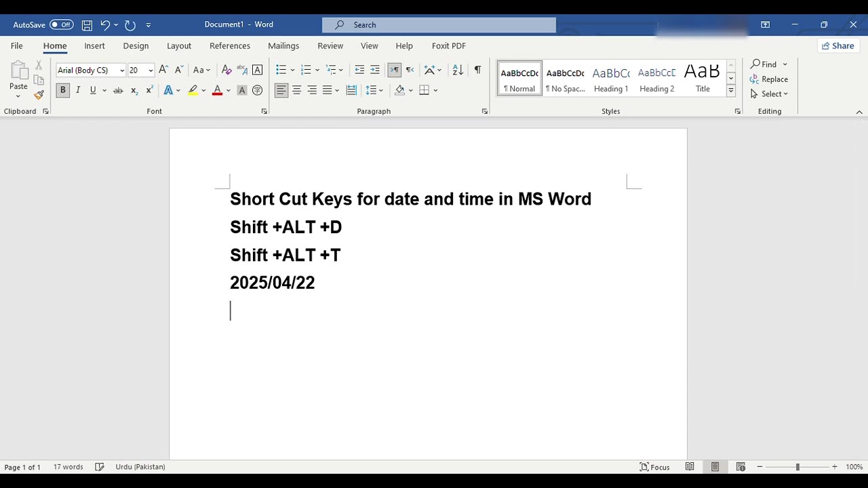Apply the Title style

(703, 79)
